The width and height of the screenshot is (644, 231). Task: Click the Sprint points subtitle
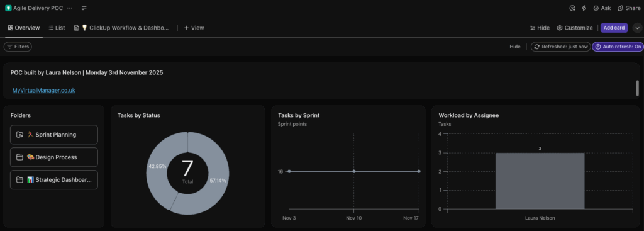(x=292, y=124)
